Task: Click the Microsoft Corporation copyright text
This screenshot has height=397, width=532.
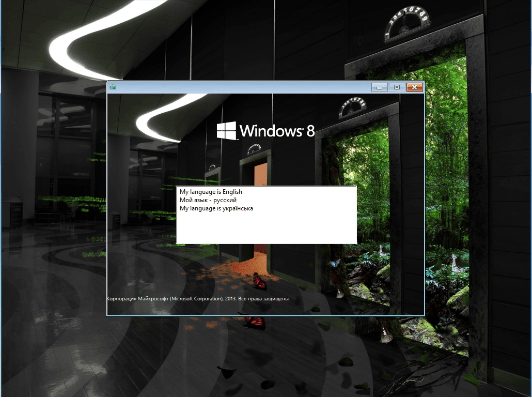Action: tap(198, 299)
